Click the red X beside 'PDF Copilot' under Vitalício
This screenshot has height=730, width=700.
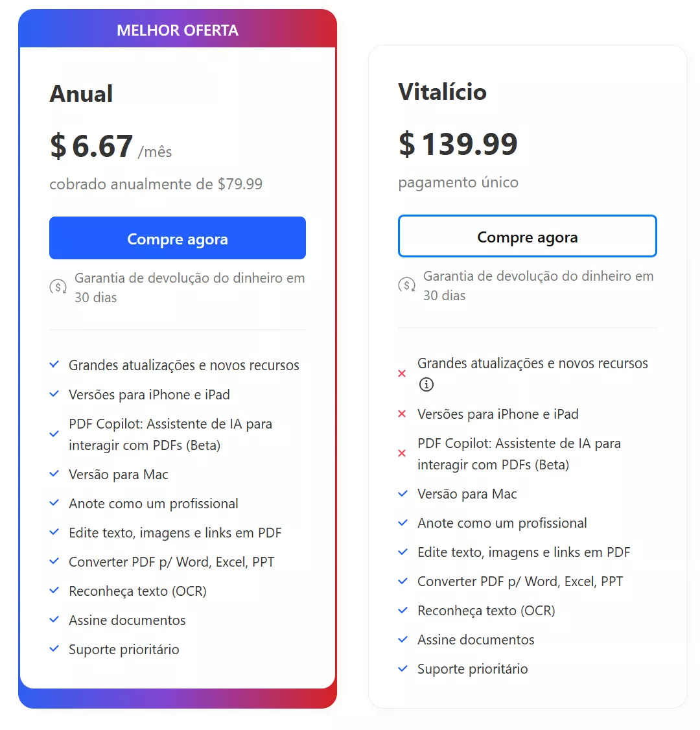click(401, 453)
